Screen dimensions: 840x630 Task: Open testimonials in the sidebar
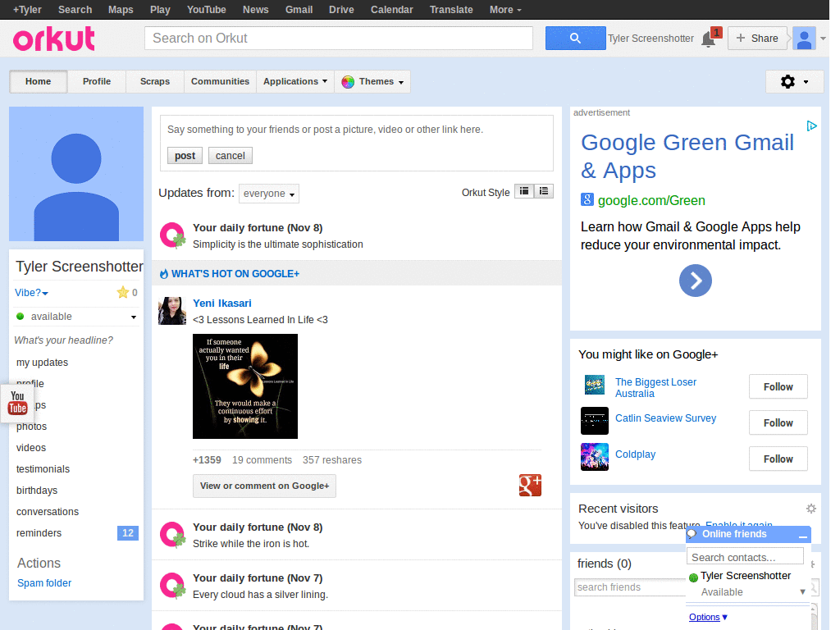(x=43, y=469)
